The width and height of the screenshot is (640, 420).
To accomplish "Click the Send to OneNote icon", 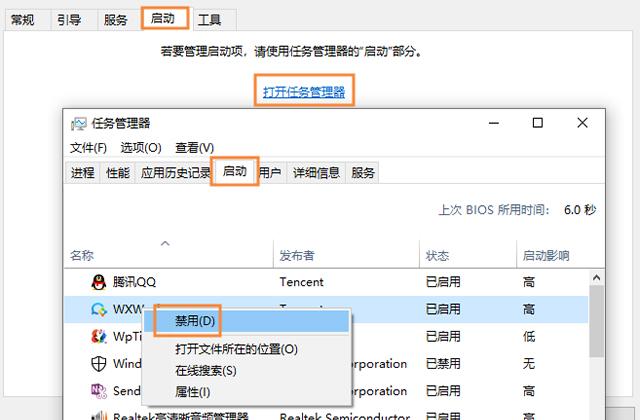I will click(99, 391).
